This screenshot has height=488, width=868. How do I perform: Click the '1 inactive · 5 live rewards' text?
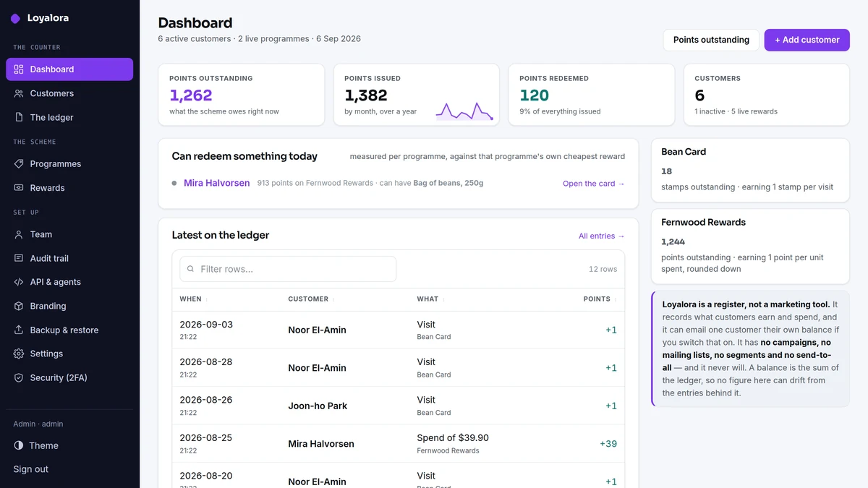click(736, 111)
